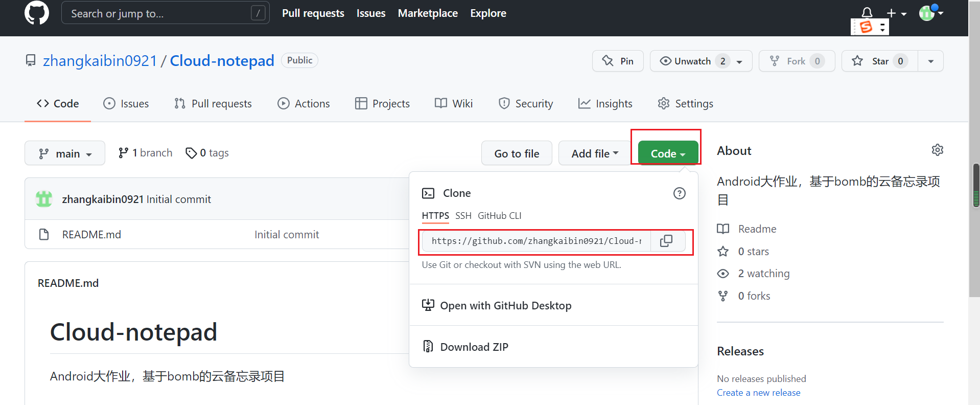The image size is (980, 405).
Task: View the 0 stars link
Action: coord(743,252)
